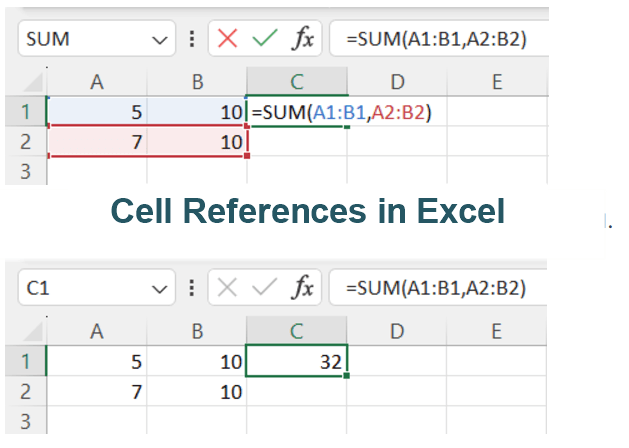Click cell B1 with value 10 in the bottom spreadsheet

(x=197, y=361)
